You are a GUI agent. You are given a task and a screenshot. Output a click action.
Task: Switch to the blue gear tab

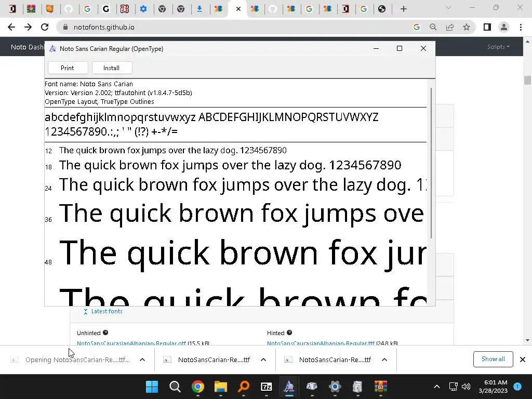143,9
